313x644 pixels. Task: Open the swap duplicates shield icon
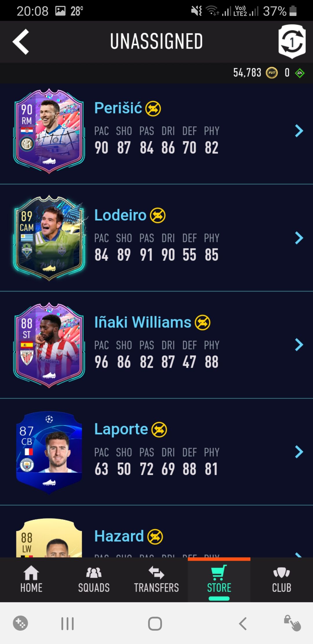click(x=292, y=41)
